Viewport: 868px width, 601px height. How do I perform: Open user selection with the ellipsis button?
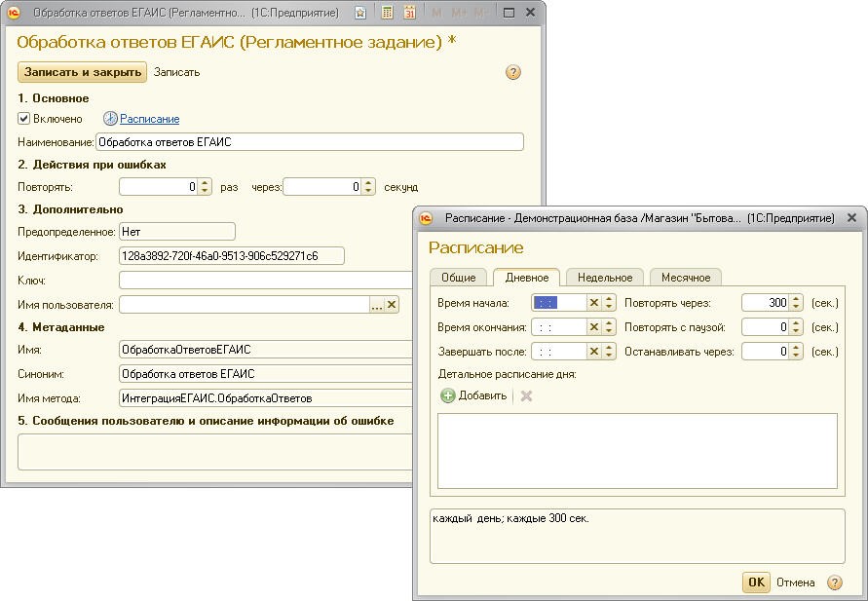(377, 304)
